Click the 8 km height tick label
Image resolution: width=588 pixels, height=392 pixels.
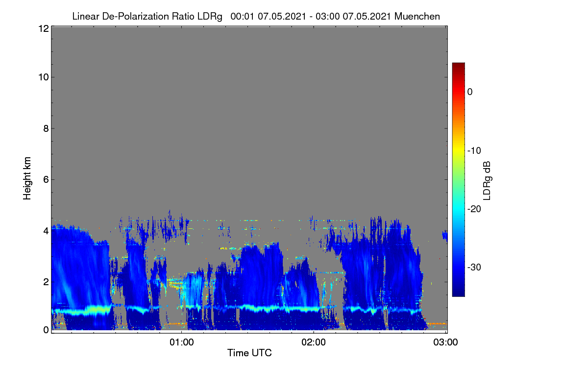point(46,128)
